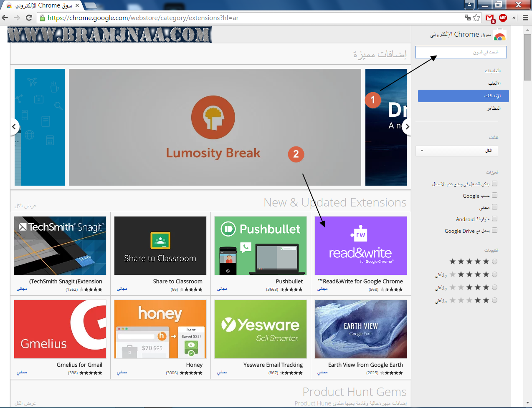Reload the page with the refresh icon
Viewport: 532px width, 408px height.
coord(29,18)
